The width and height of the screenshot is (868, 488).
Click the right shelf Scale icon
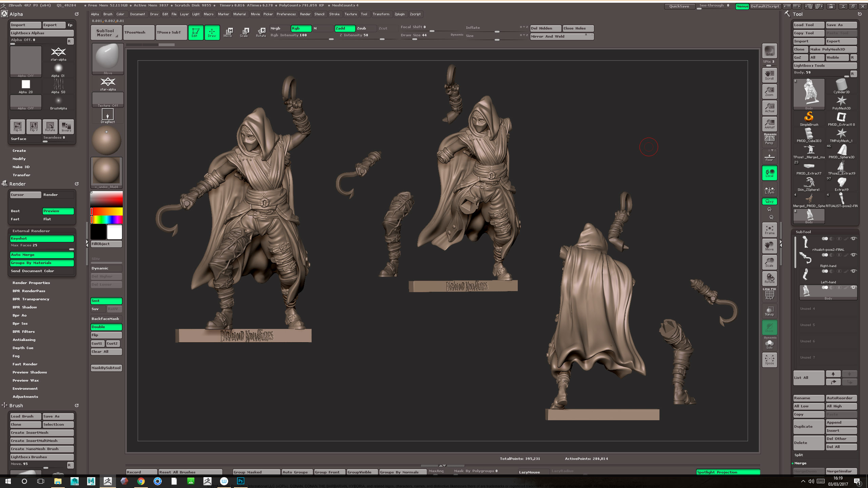point(769,262)
